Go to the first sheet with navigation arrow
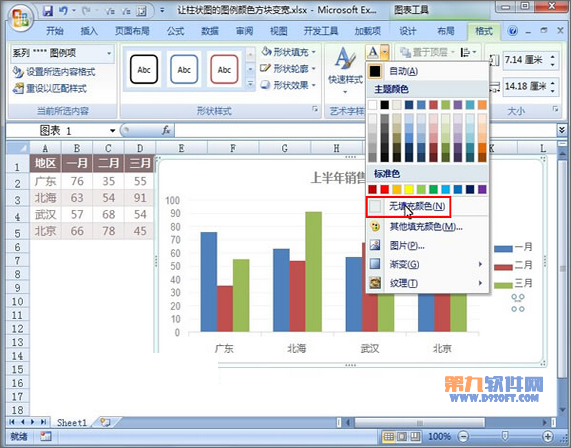571x448 pixels. 11,422
